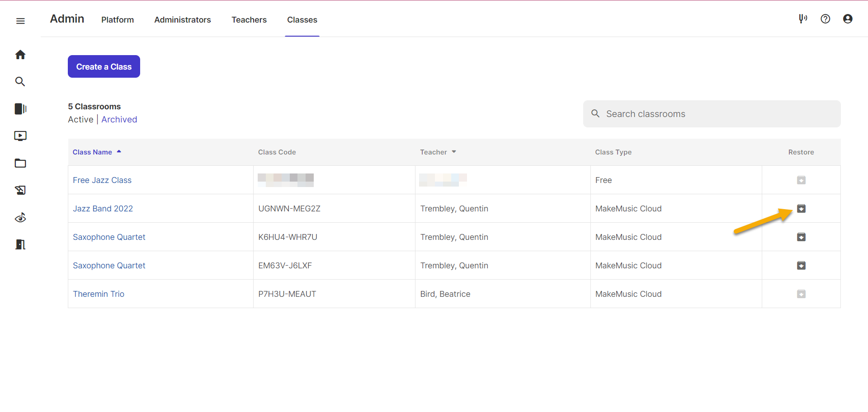Screen dimensions: 868x412
Task: Click the Create a Class button
Action: pyautogui.click(x=104, y=66)
